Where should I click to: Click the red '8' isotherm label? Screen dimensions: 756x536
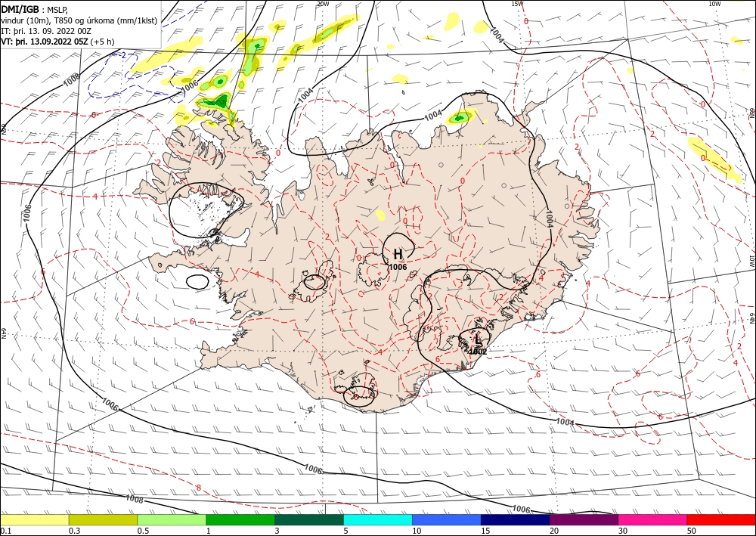(x=199, y=488)
